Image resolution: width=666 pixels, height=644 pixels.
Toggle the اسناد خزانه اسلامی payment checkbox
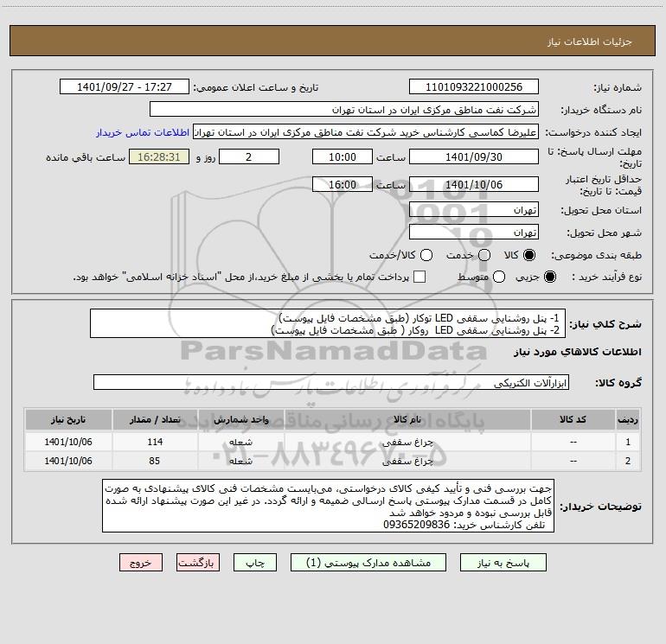pos(419,277)
